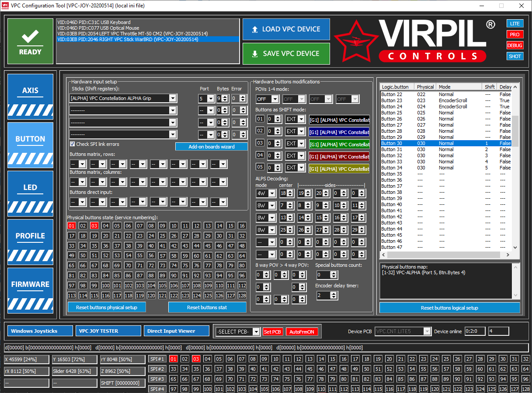Click the blue G1 ALPHA shift color field

(339, 132)
